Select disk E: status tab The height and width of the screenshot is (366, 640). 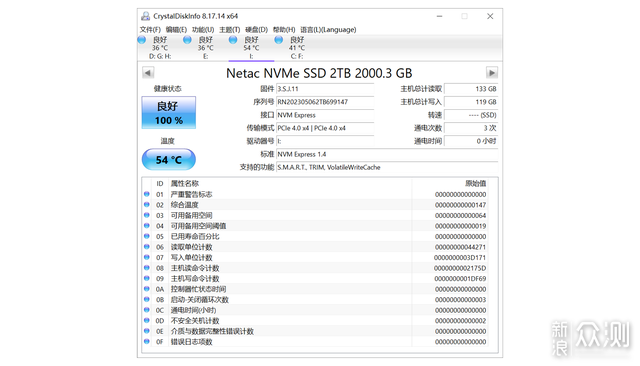coord(205,48)
